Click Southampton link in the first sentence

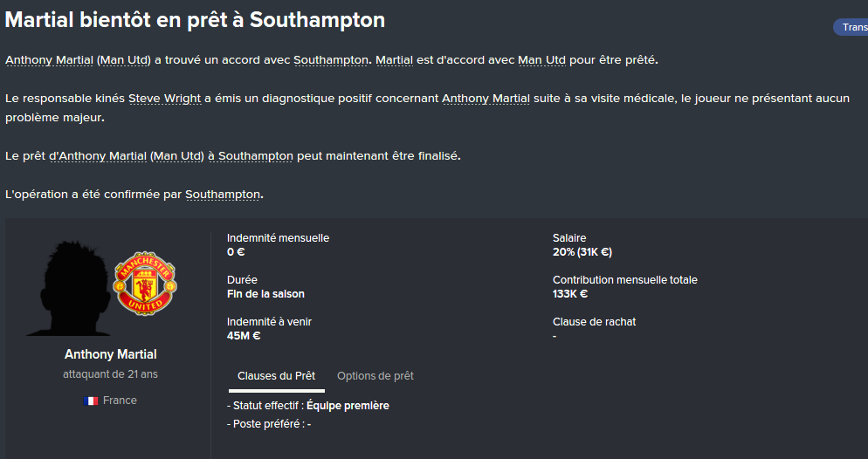click(x=331, y=60)
